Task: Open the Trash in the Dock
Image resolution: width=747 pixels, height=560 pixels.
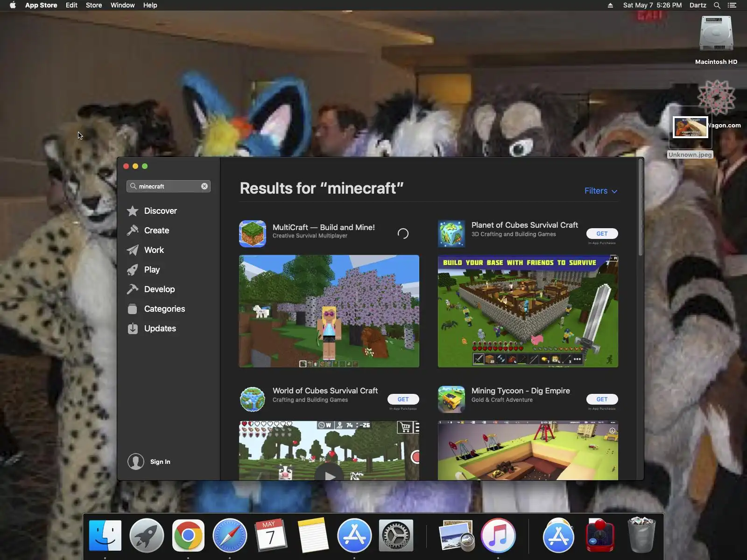Action: pyautogui.click(x=641, y=535)
